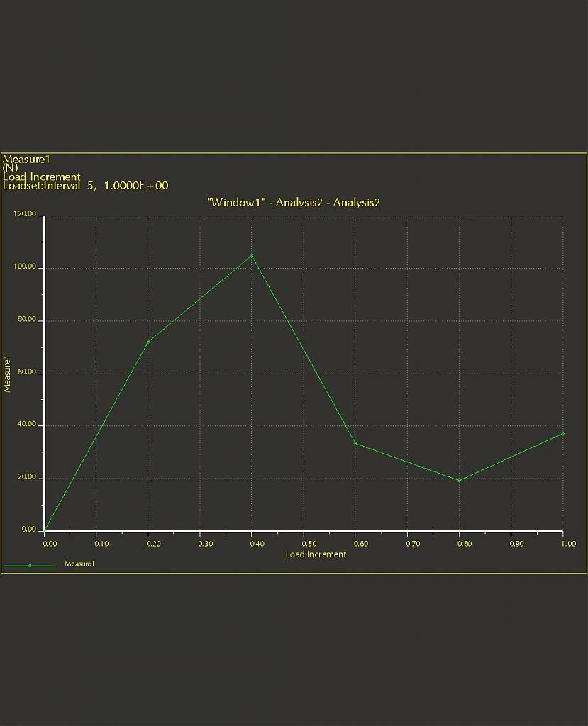Click the graph title "Window1" - Analysis2 - Analysis2

pos(294,202)
